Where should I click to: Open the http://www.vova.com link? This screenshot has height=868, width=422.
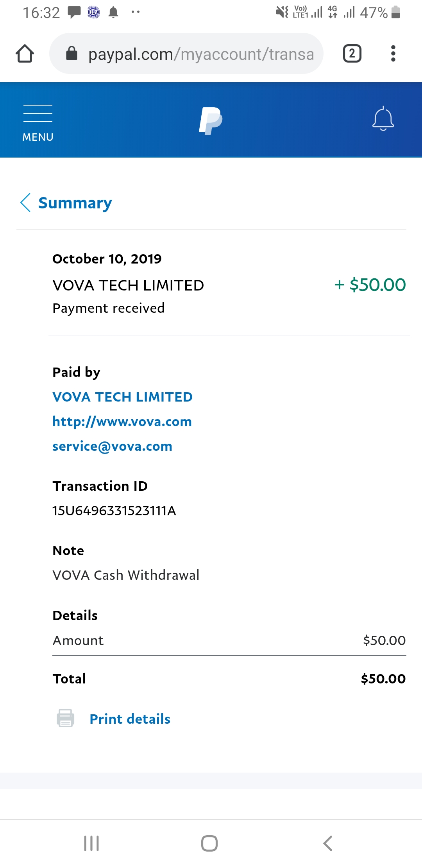click(122, 421)
